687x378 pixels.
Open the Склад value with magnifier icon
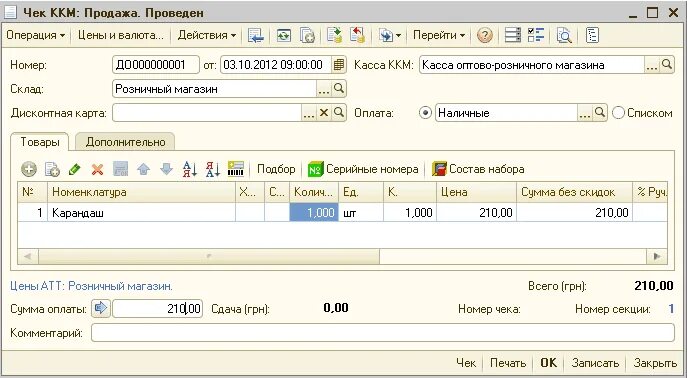339,89
